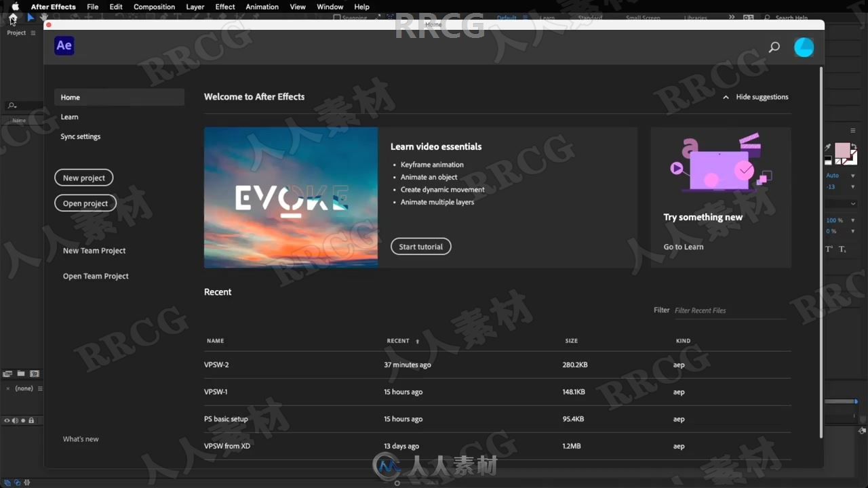Click the eyedropper in Character panel

(827, 147)
